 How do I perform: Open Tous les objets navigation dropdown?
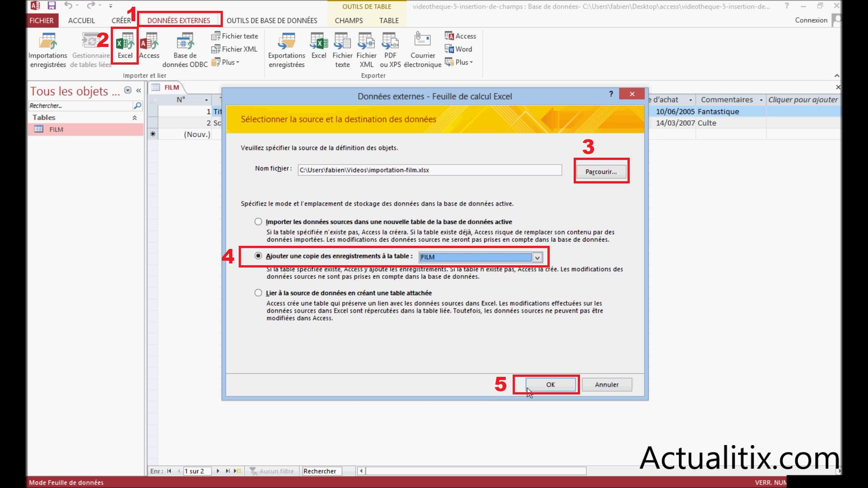128,90
